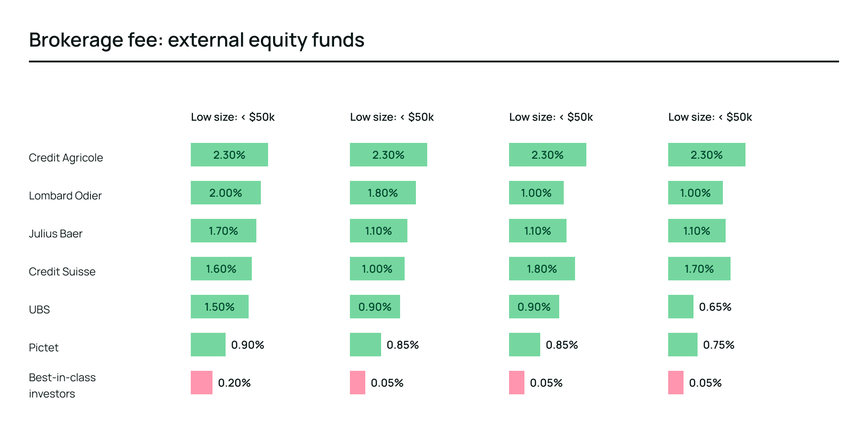Click the pink bar beside 0.20%
This screenshot has width=868, height=440.
202,383
